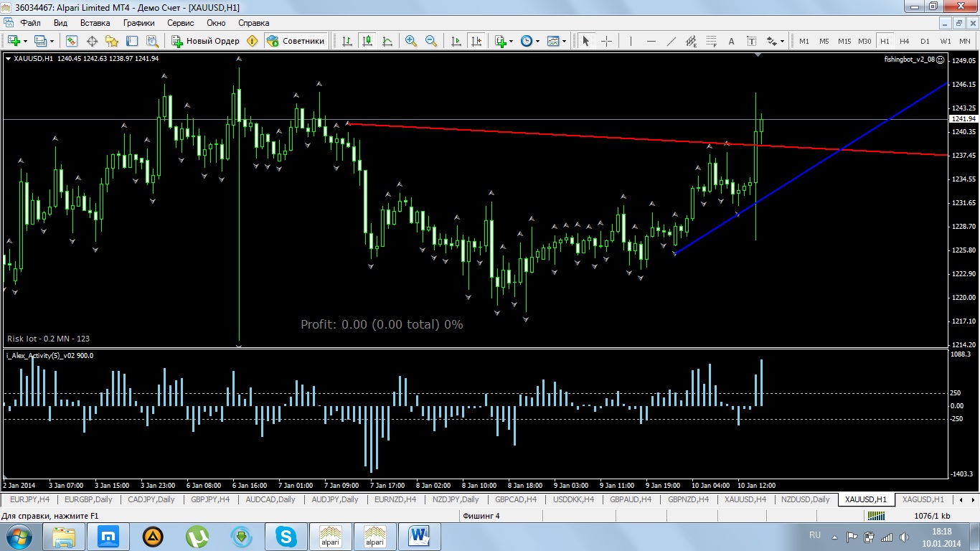980x551 pixels.
Task: Switch chart to line chart mode
Action: pos(387,41)
